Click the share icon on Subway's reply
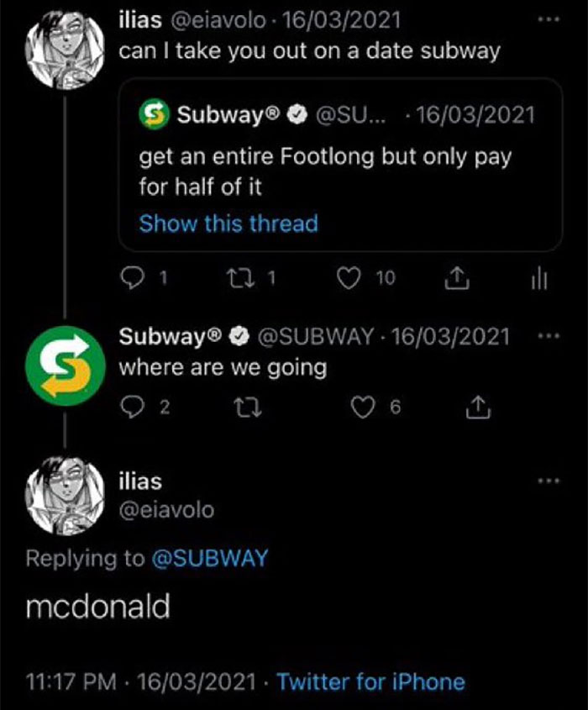The image size is (588, 710). pyautogui.click(x=480, y=407)
